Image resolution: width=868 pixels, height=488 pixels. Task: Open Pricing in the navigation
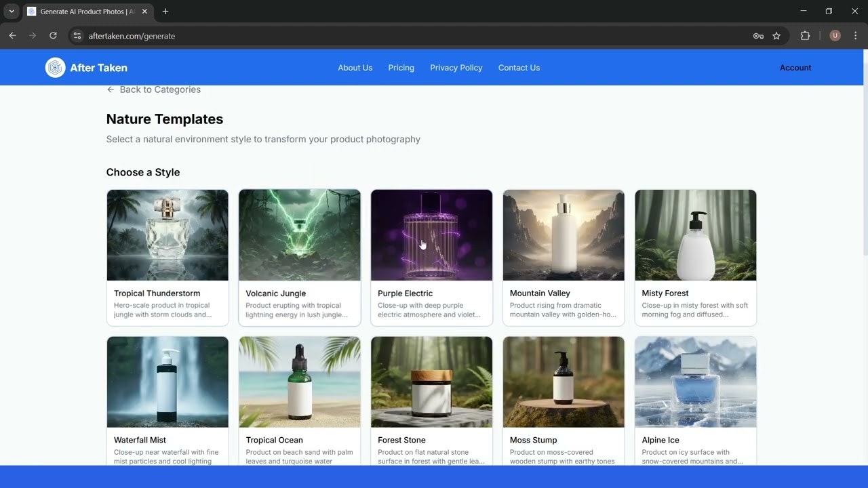(401, 68)
